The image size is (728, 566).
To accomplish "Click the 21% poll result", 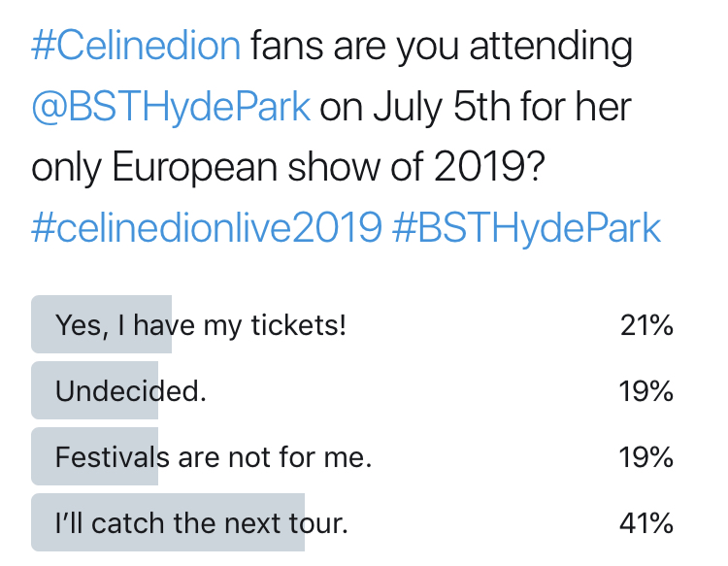I will (647, 325).
